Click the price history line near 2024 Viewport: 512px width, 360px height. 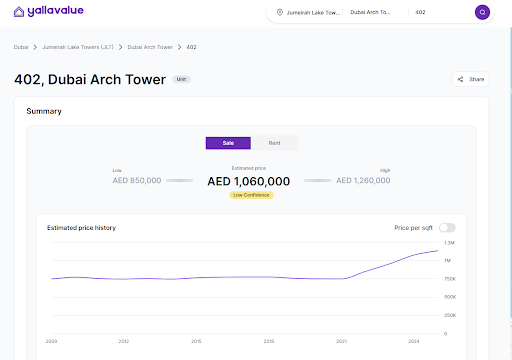point(414,255)
